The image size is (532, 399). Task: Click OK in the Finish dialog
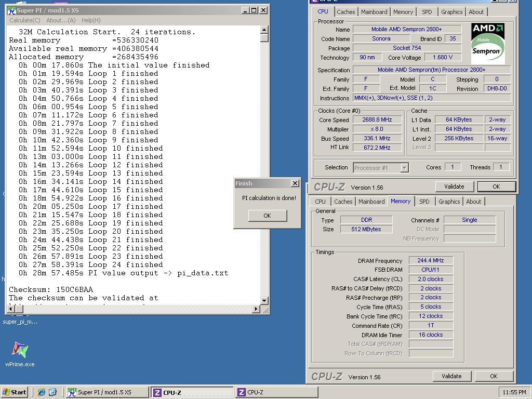(x=268, y=216)
